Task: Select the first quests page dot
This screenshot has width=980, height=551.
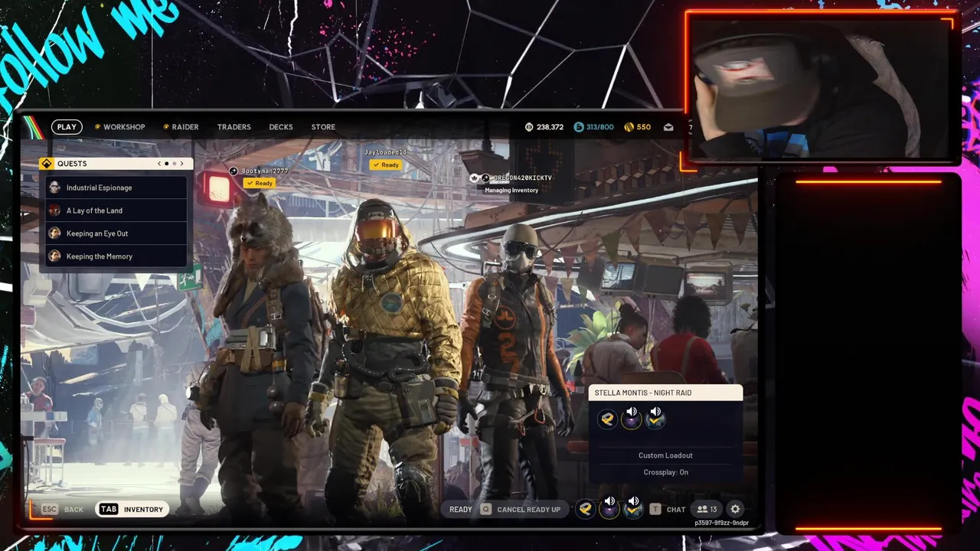Action: coord(167,164)
